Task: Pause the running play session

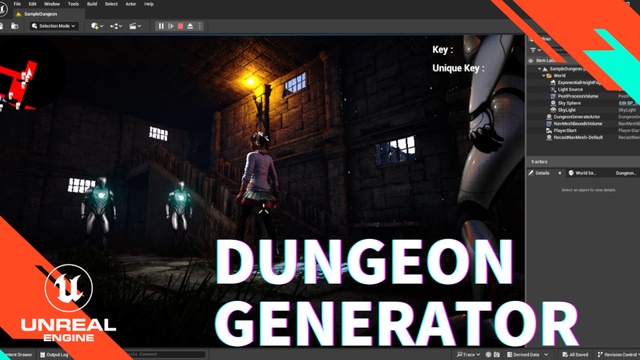Action: [161, 26]
